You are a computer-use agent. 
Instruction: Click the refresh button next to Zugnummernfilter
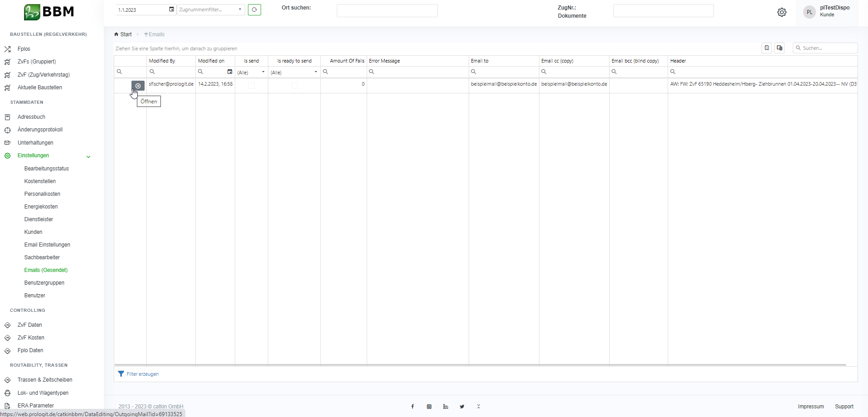tap(254, 10)
